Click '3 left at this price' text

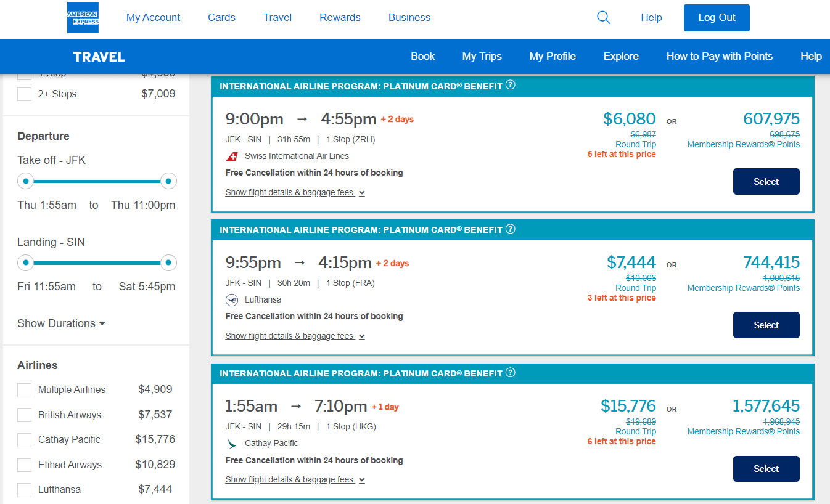622,298
